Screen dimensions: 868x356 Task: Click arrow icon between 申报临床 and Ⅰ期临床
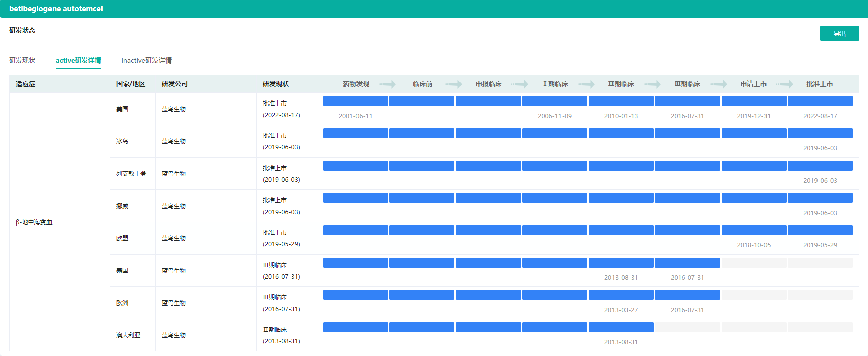tap(520, 84)
